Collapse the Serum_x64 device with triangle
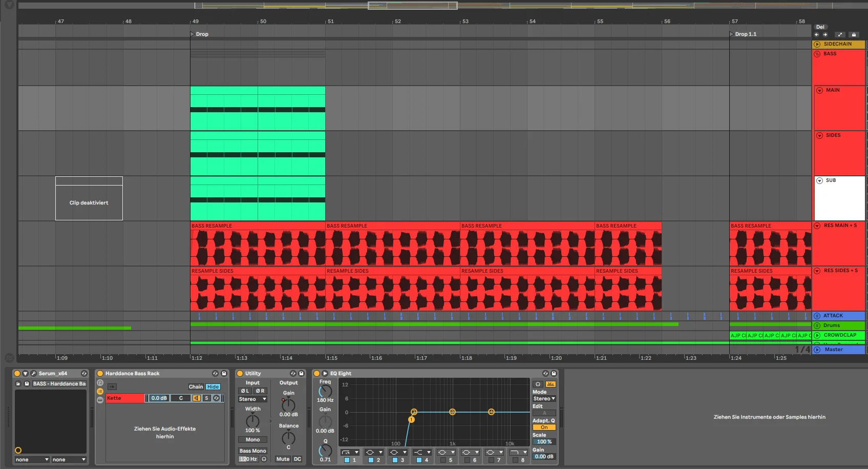The height and width of the screenshot is (469, 868). pyautogui.click(x=25, y=374)
